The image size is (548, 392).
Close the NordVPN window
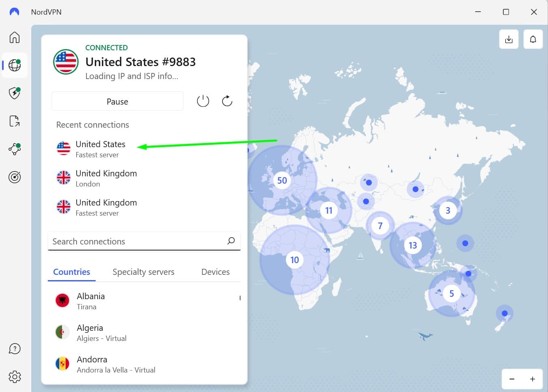click(x=534, y=12)
